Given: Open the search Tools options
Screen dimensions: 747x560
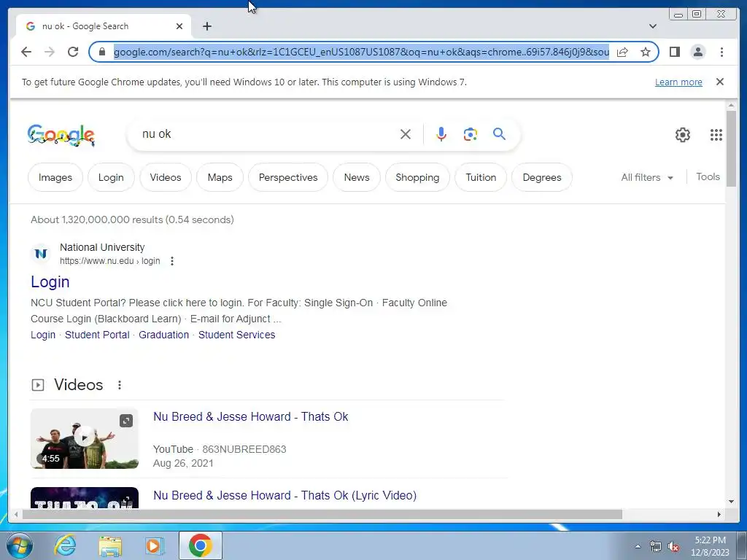Looking at the screenshot, I should point(708,176).
